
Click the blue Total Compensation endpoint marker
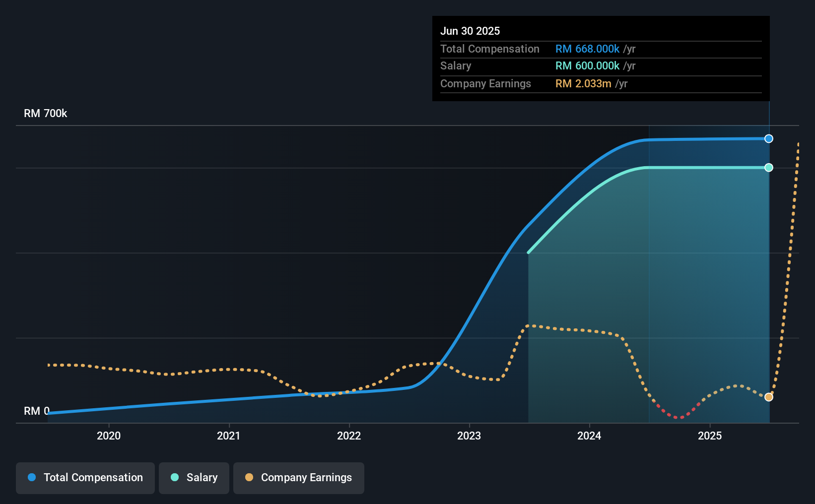(x=769, y=139)
